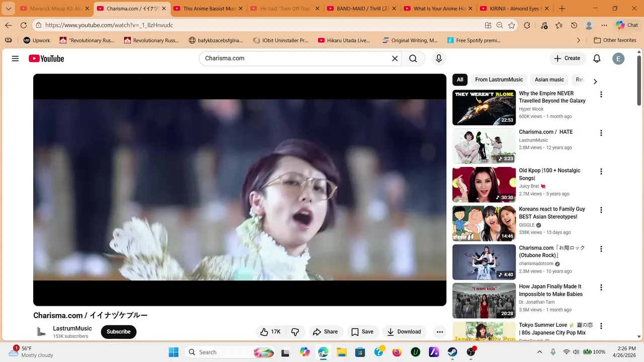Viewport: 644px width, 362px height.
Task: Dislike the Charisma.com video
Action: [295, 332]
